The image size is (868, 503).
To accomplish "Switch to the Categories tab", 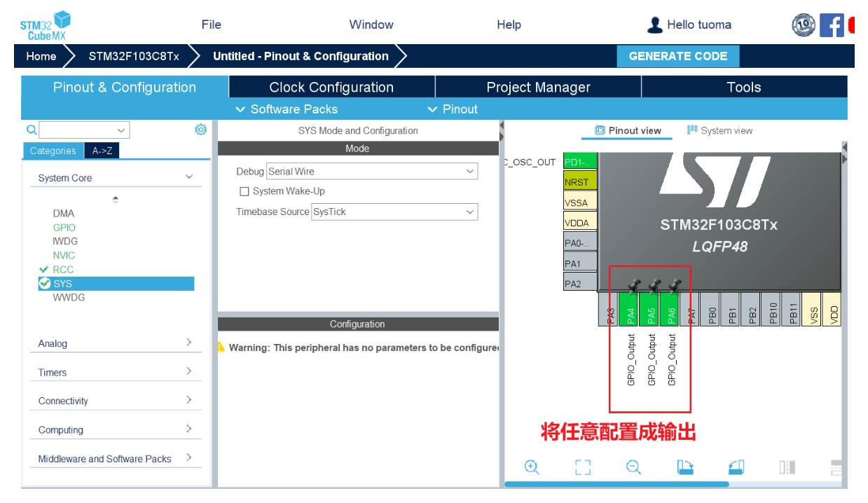I will pyautogui.click(x=53, y=151).
